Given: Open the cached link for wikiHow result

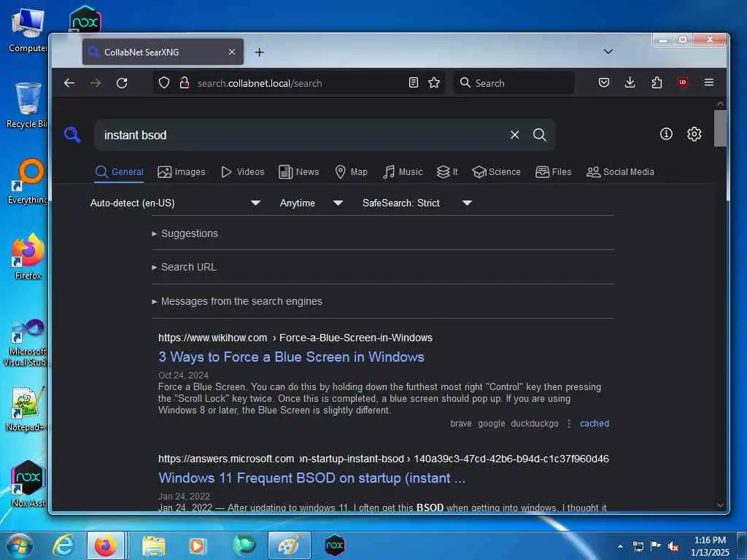Looking at the screenshot, I should click(x=594, y=424).
